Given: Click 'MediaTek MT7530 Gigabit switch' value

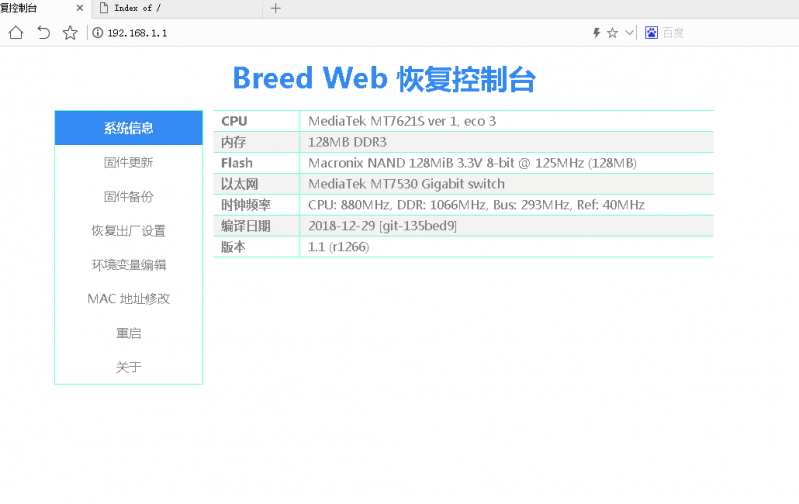Looking at the screenshot, I should (x=407, y=184).
